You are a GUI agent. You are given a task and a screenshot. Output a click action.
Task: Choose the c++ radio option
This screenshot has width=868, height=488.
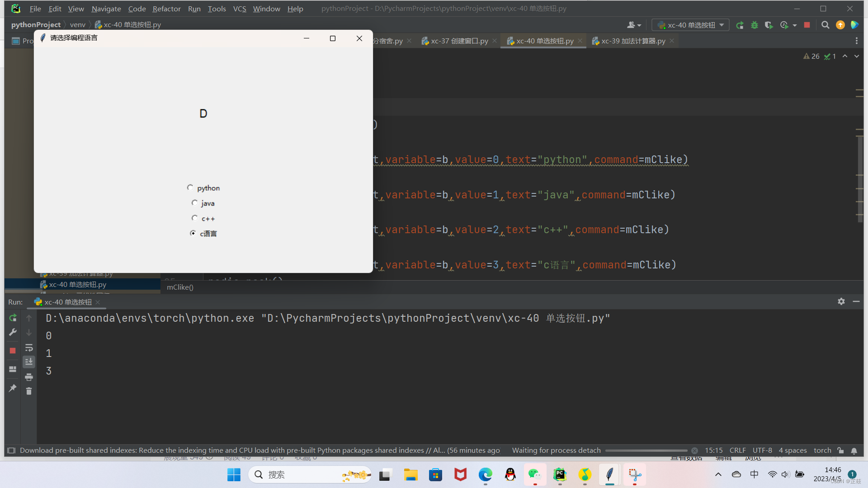click(x=194, y=218)
